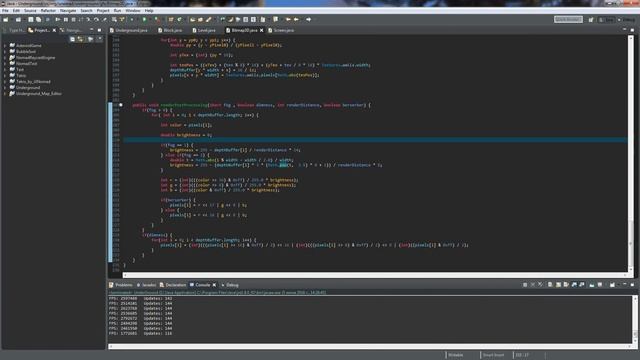Click the New Java Package toolbar icon
Screen dimensions: 640x360
click(x=171, y=19)
